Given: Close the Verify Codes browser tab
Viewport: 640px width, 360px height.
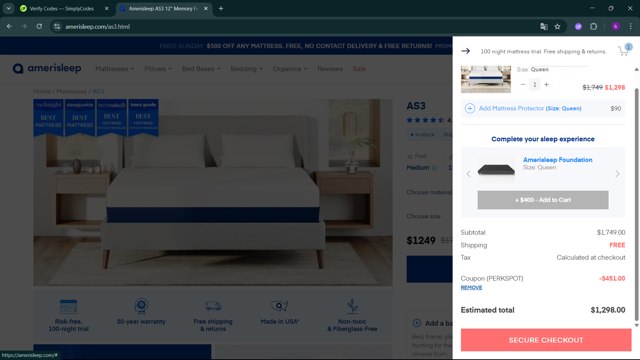Looking at the screenshot, I should coord(107,9).
